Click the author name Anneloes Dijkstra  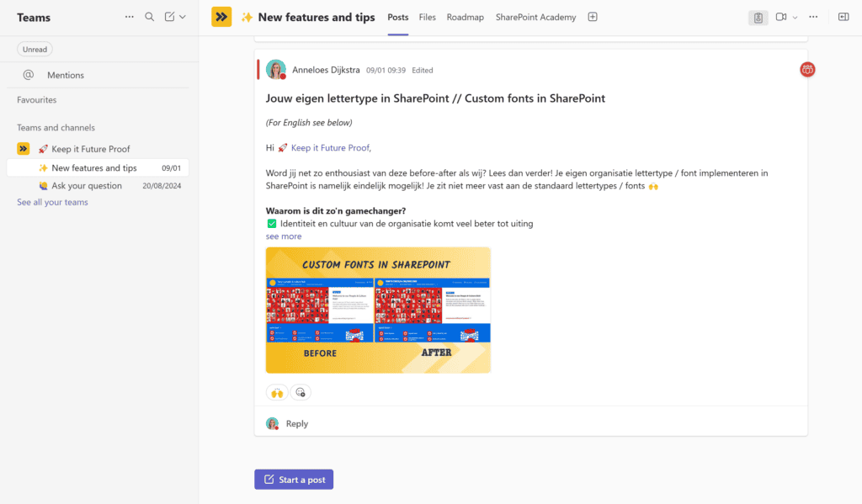[x=326, y=70]
